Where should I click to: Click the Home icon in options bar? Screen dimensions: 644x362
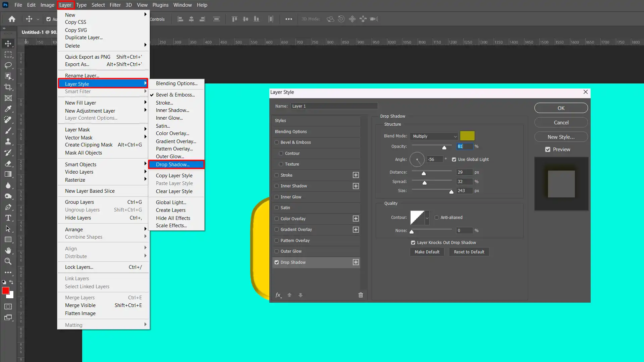tap(12, 19)
